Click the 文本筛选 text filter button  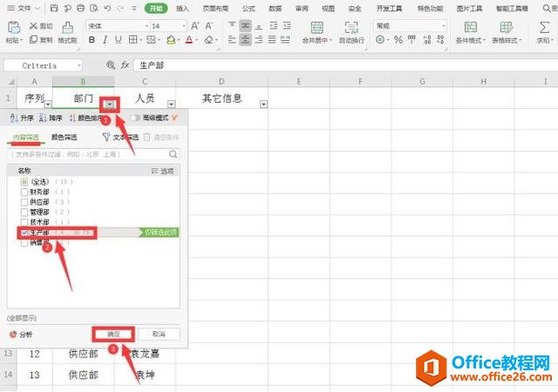click(x=120, y=137)
